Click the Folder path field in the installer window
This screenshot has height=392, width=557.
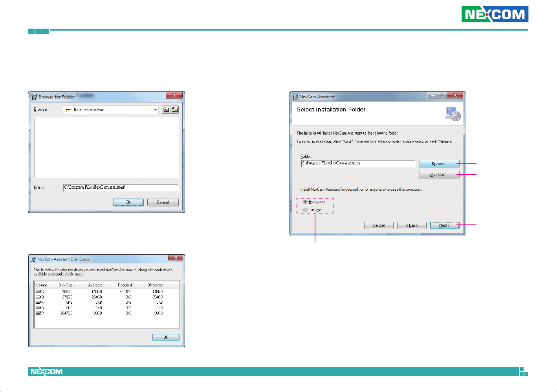(358, 163)
